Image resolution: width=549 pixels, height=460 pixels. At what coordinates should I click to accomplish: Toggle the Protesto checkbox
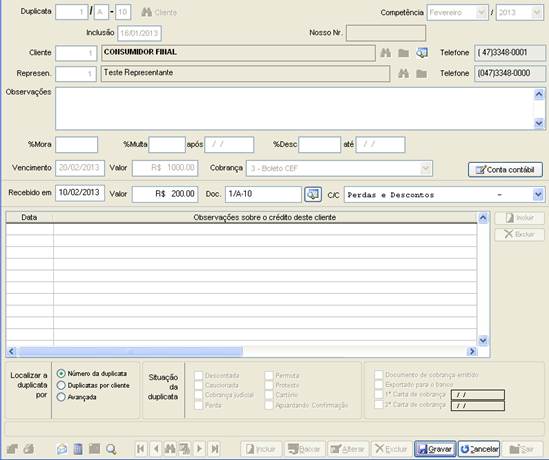click(269, 385)
